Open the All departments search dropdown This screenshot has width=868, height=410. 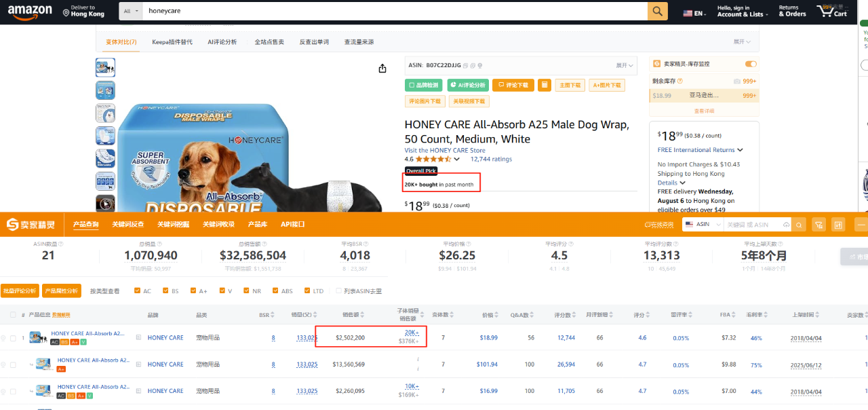pos(130,12)
